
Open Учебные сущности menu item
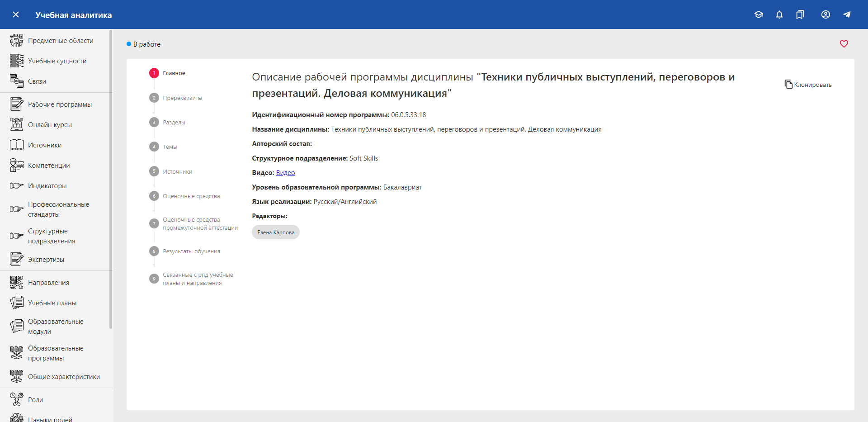tap(57, 61)
